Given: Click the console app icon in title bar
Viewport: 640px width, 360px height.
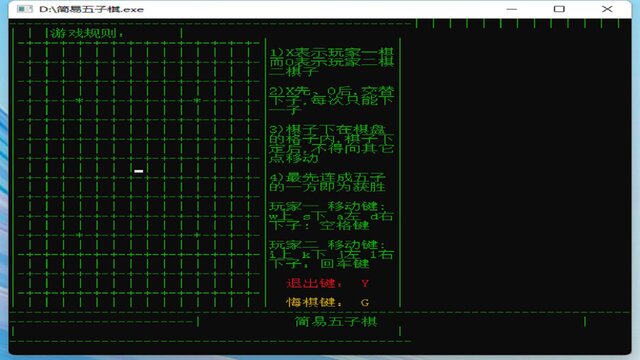Looking at the screenshot, I should [x=24, y=9].
